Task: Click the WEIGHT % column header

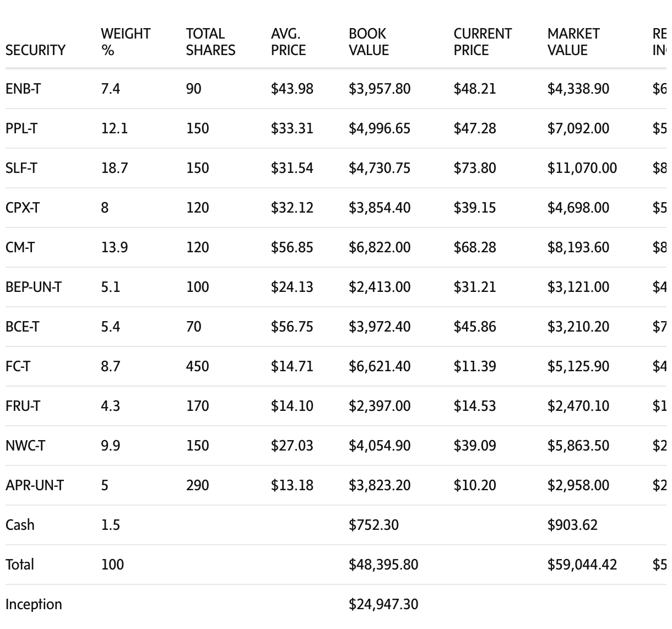Action: (x=126, y=42)
